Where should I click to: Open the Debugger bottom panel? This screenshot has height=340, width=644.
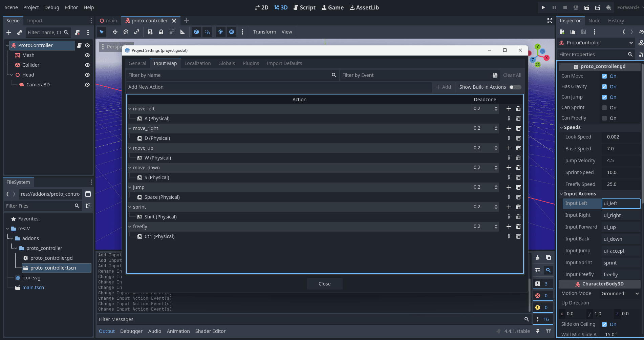[x=131, y=331]
